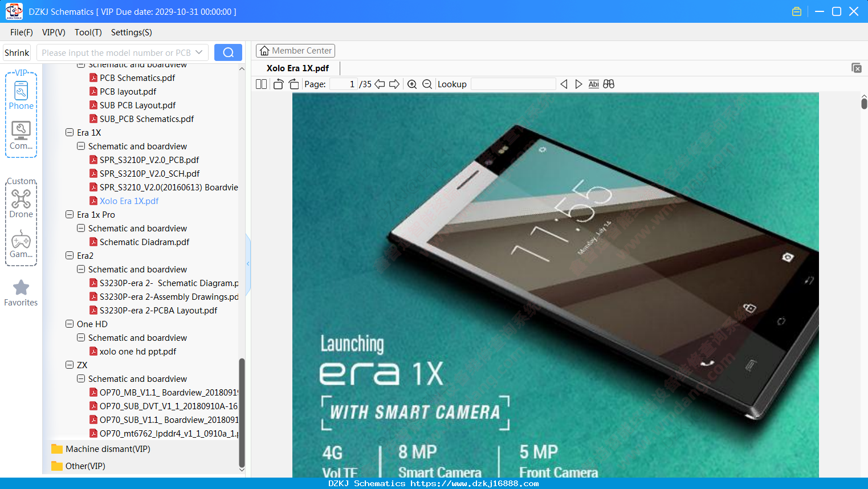The height and width of the screenshot is (489, 868).
Task: Collapse the Era2 node
Action: (x=70, y=256)
